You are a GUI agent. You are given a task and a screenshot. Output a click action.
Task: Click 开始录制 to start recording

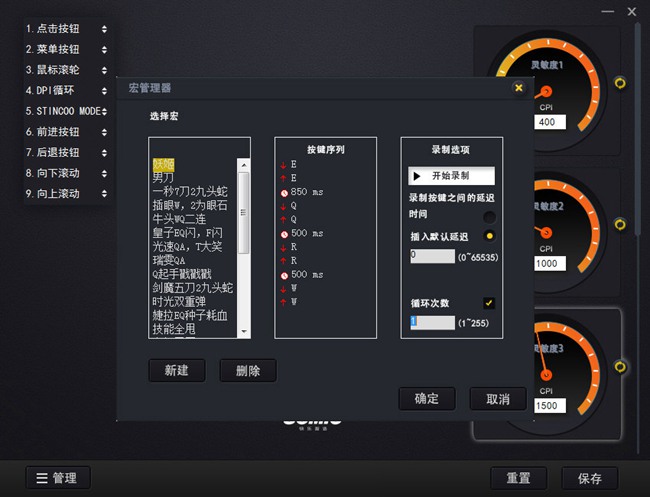(x=451, y=176)
